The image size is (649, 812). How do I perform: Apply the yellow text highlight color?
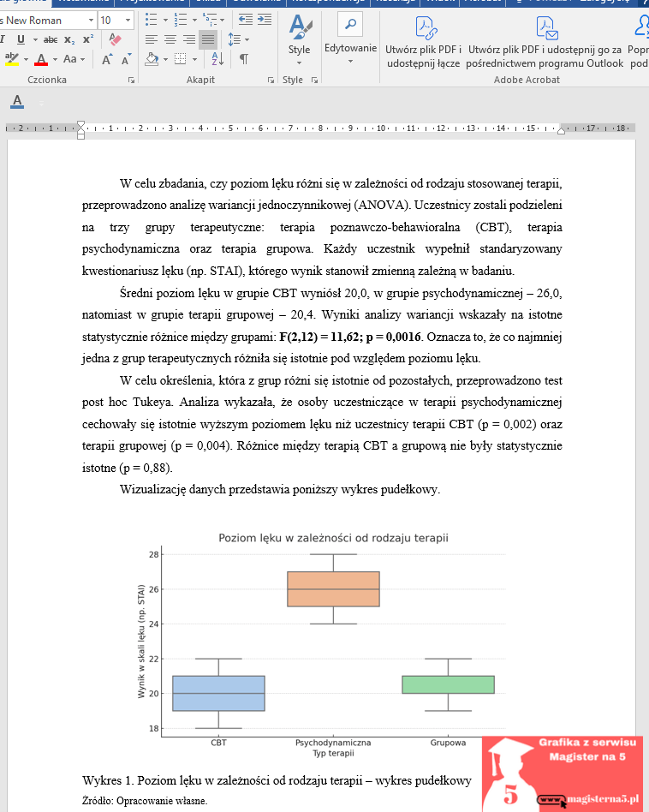(x=11, y=59)
